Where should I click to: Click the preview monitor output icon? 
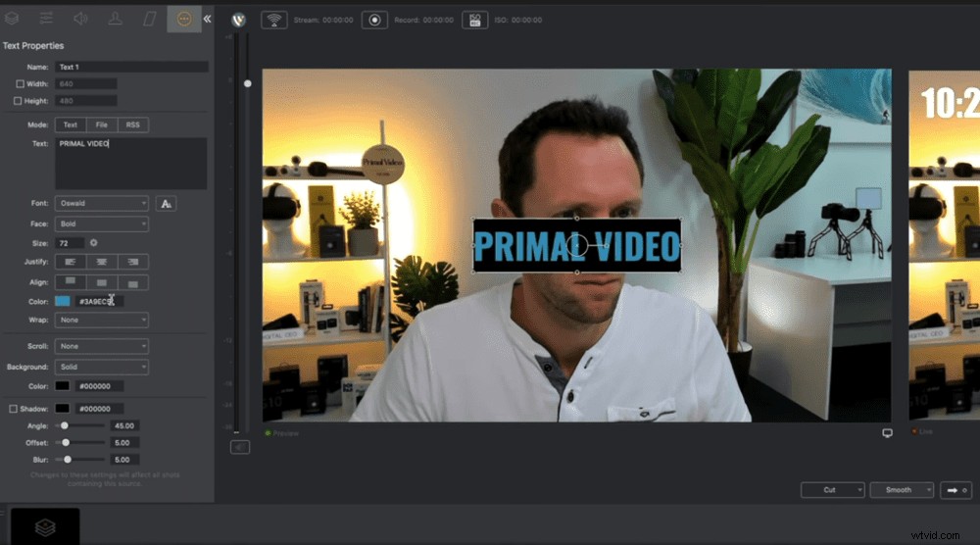(x=887, y=433)
